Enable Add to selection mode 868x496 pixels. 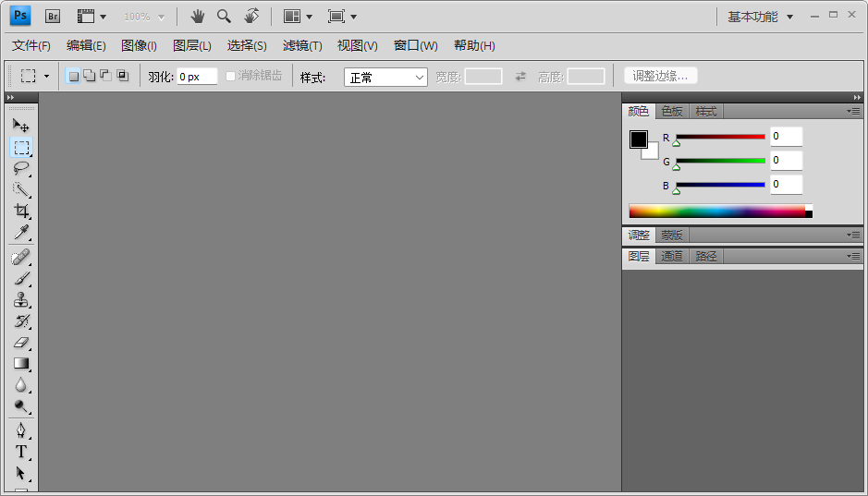coord(89,76)
